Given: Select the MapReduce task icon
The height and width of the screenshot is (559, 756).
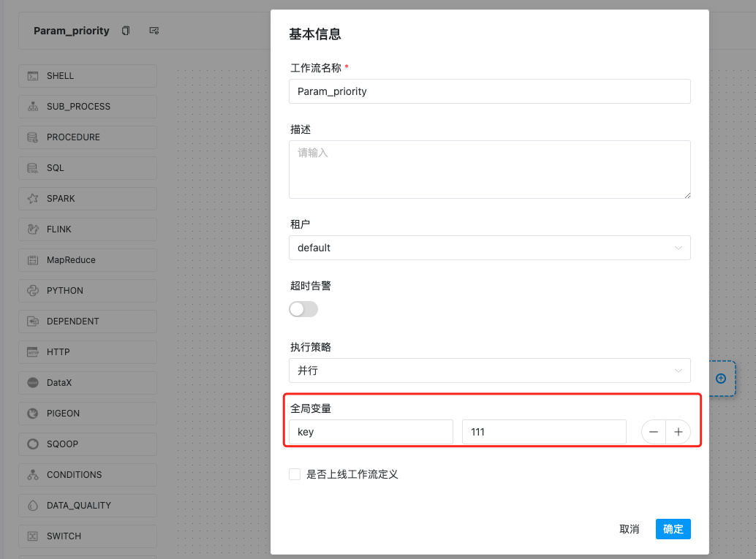Looking at the screenshot, I should [x=33, y=260].
